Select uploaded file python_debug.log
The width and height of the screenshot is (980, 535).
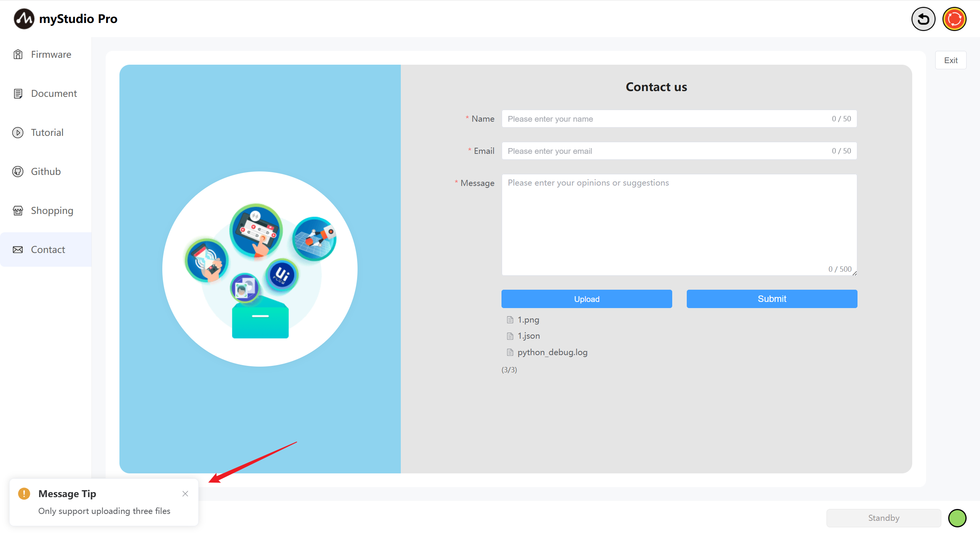[x=552, y=352]
